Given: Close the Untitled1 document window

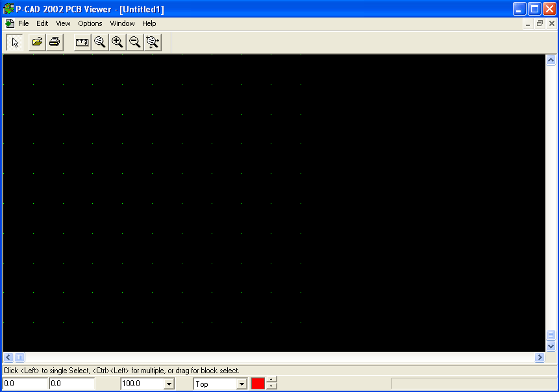Looking at the screenshot, I should [x=551, y=24].
